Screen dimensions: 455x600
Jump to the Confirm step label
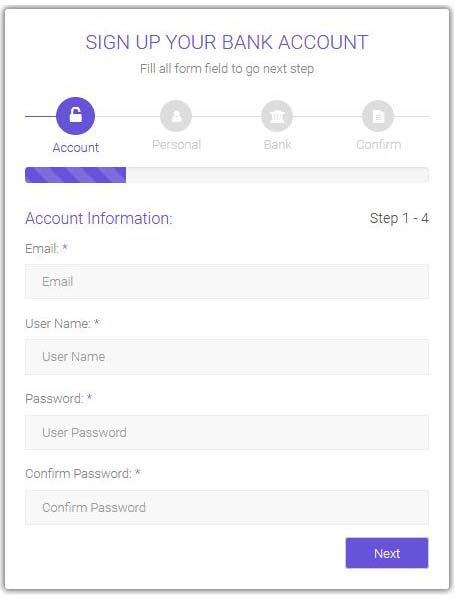click(378, 145)
